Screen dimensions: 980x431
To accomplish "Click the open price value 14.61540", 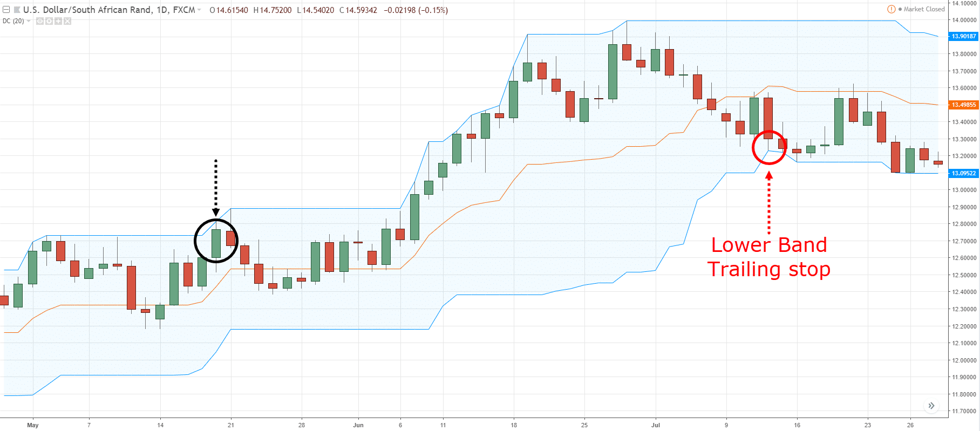I will click(x=232, y=10).
